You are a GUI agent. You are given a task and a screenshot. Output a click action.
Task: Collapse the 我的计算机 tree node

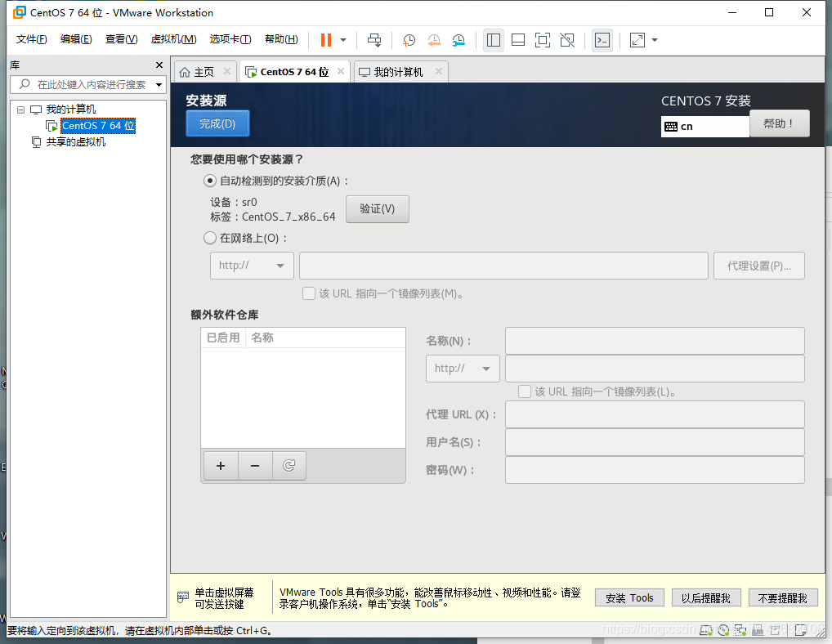20,110
